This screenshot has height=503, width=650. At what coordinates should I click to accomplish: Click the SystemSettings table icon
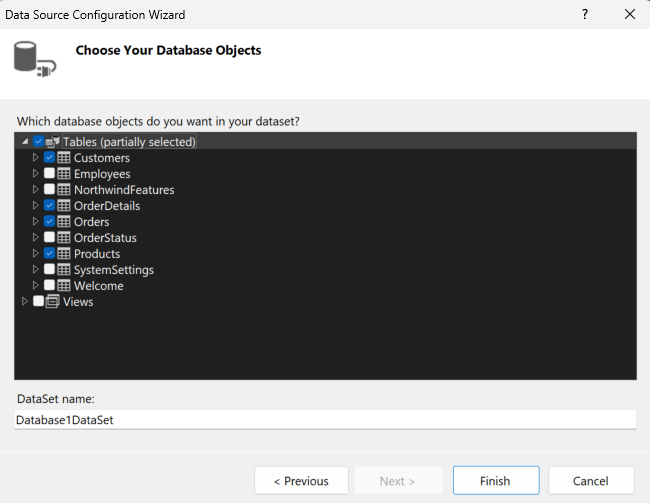64,270
